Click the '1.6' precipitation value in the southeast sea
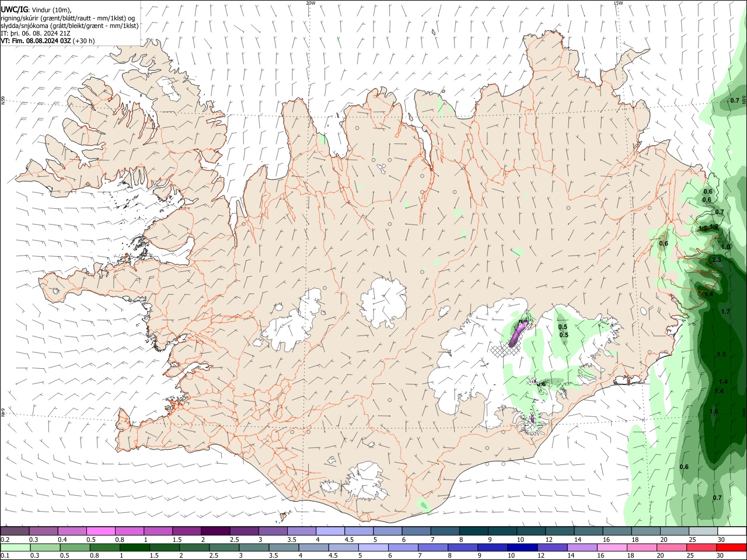This screenshot has width=747, height=560. [x=714, y=411]
